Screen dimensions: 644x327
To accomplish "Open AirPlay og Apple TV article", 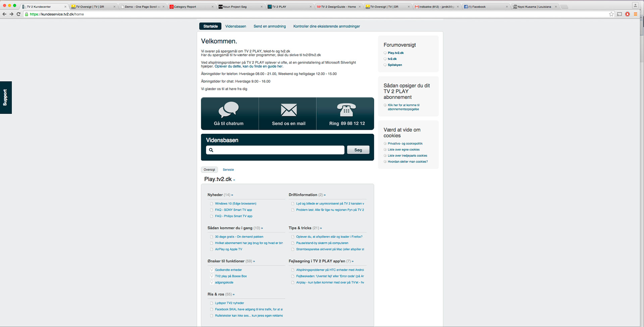I will (x=228, y=249).
